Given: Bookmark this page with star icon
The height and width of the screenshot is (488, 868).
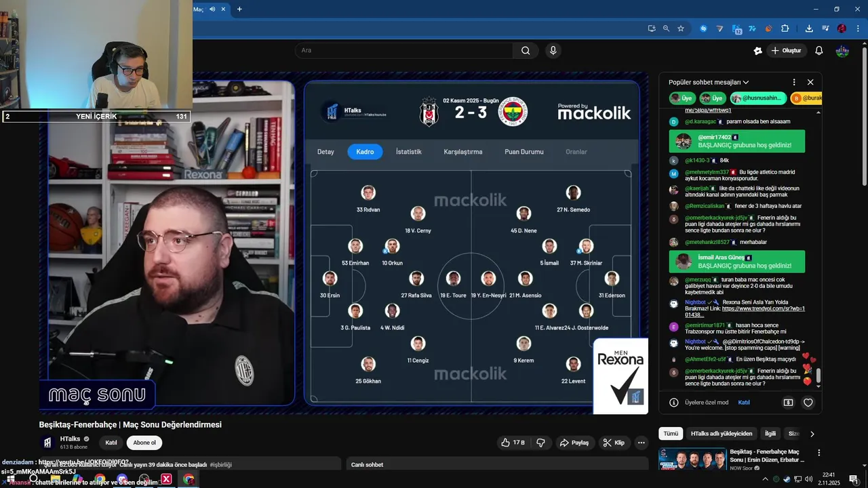Looking at the screenshot, I should [681, 28].
